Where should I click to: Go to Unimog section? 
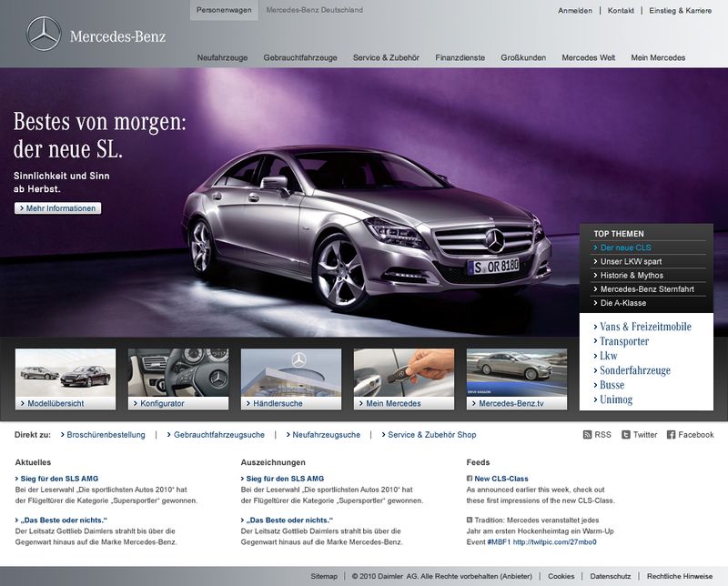click(x=612, y=399)
